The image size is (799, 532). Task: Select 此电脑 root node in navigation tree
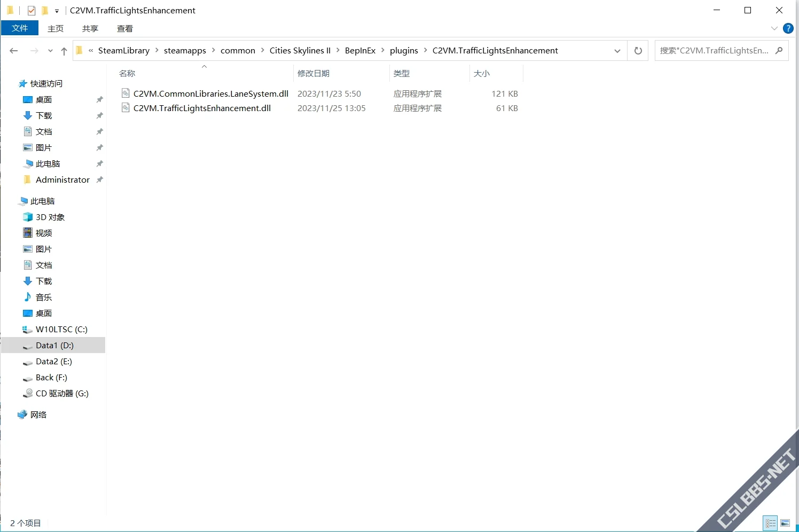click(43, 201)
